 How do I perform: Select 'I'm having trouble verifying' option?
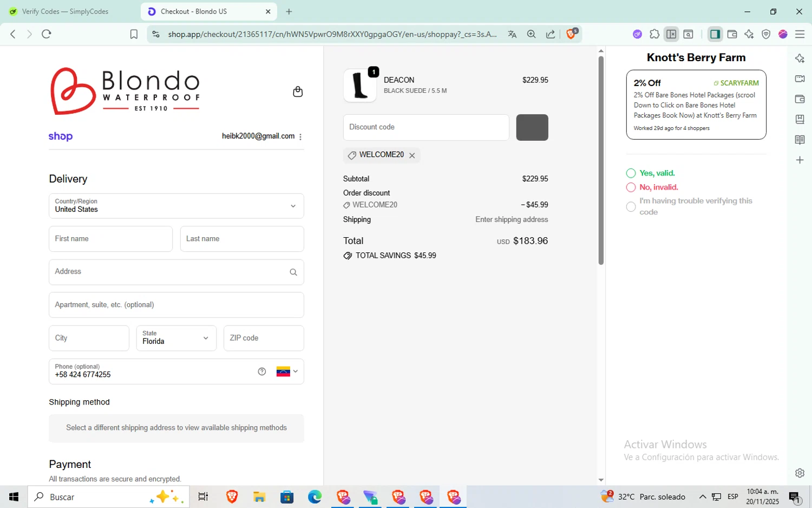click(x=631, y=207)
